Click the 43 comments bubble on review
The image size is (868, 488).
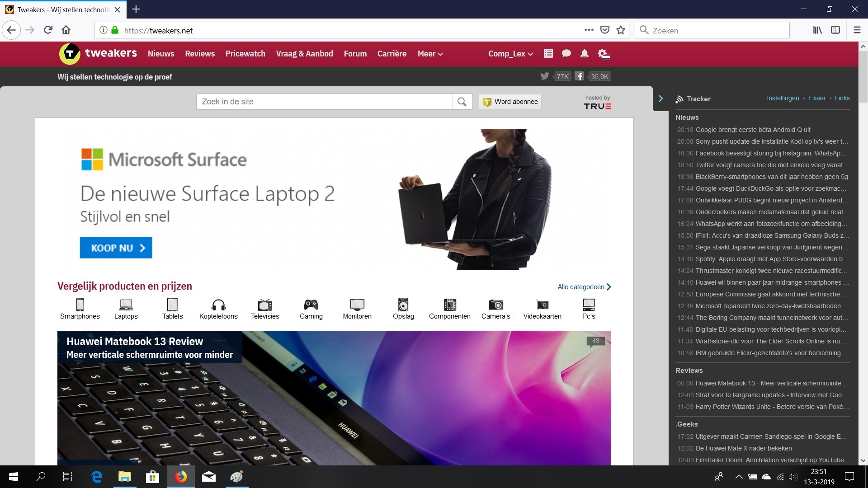coord(595,341)
